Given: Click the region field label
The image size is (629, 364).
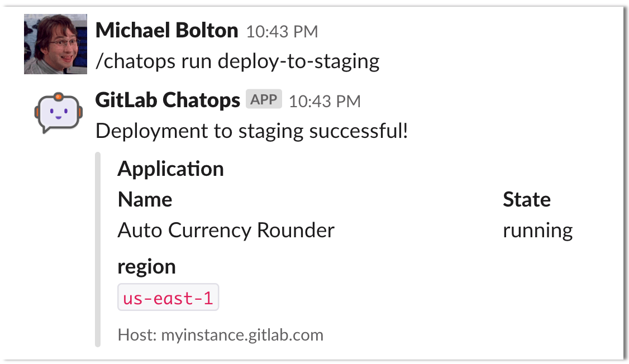Looking at the screenshot, I should tap(146, 266).
